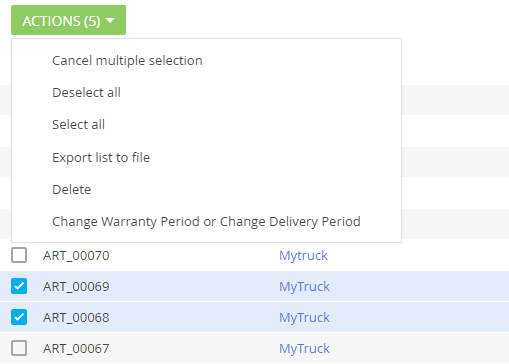Check the box for ART_00070
The width and height of the screenshot is (509, 364).
pos(19,255)
